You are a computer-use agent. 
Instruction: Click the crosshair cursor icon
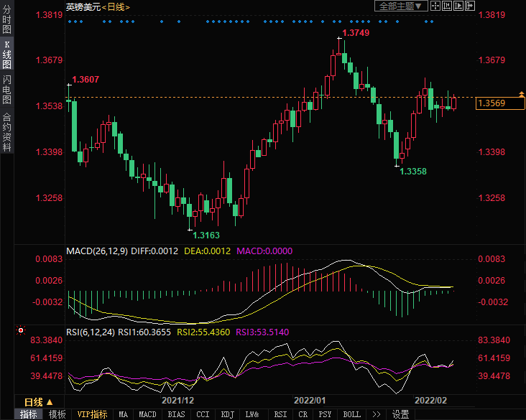point(436,6)
